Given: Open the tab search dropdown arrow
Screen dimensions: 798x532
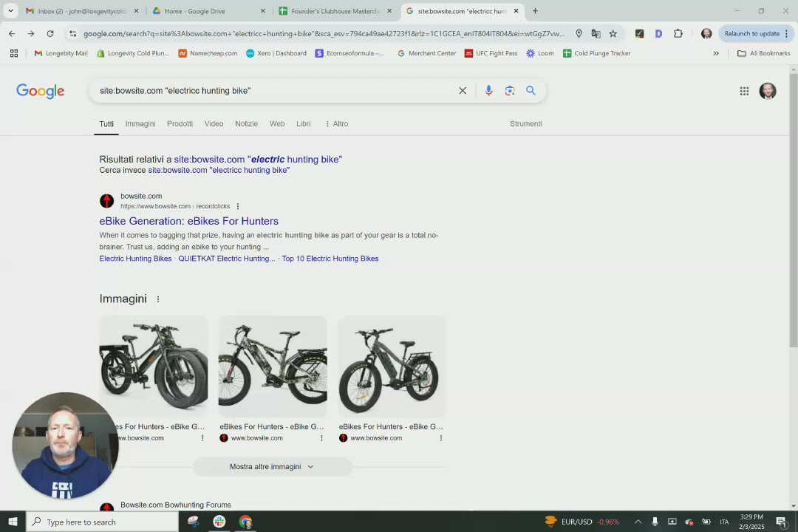Looking at the screenshot, I should pos(10,11).
